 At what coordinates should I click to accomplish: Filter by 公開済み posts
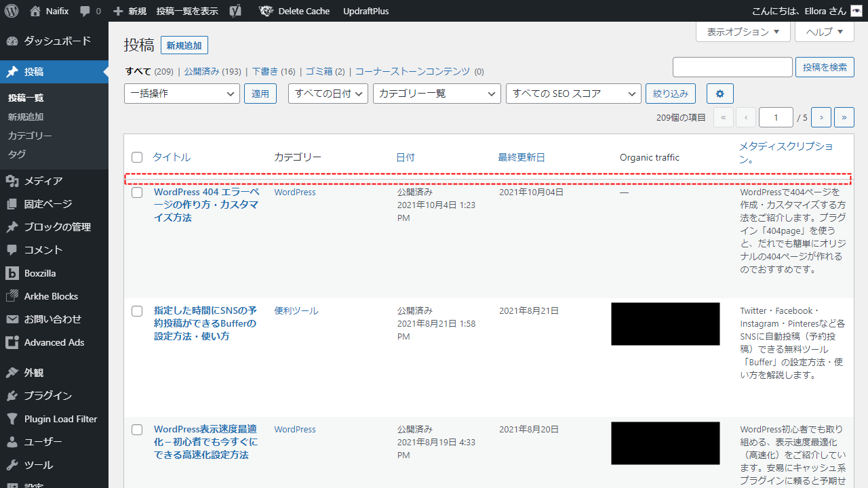[201, 71]
